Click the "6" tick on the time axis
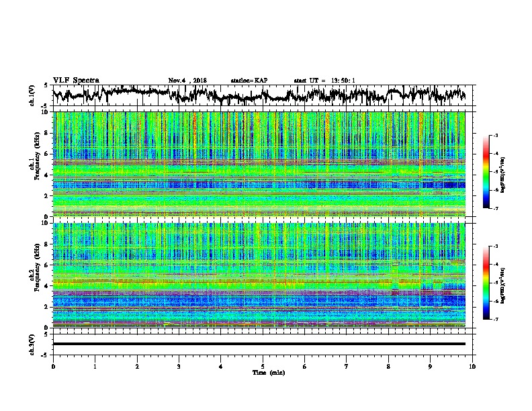 [x=305, y=367]
